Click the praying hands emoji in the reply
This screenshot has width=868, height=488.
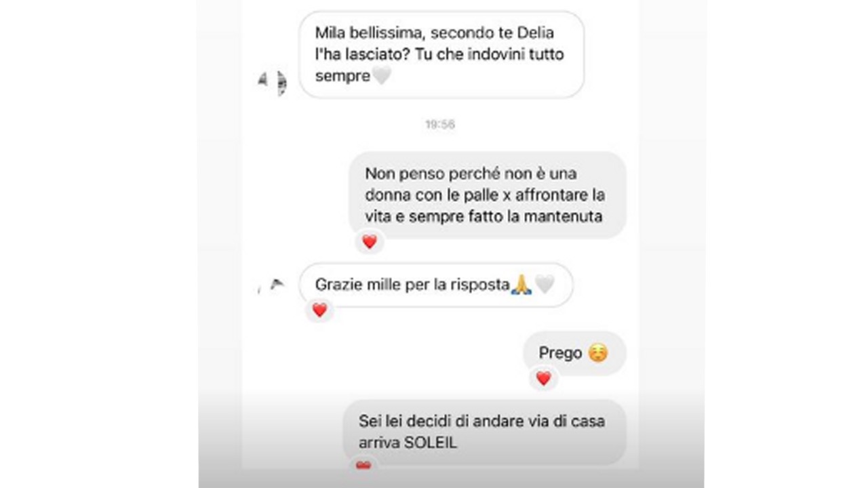pyautogui.click(x=521, y=285)
